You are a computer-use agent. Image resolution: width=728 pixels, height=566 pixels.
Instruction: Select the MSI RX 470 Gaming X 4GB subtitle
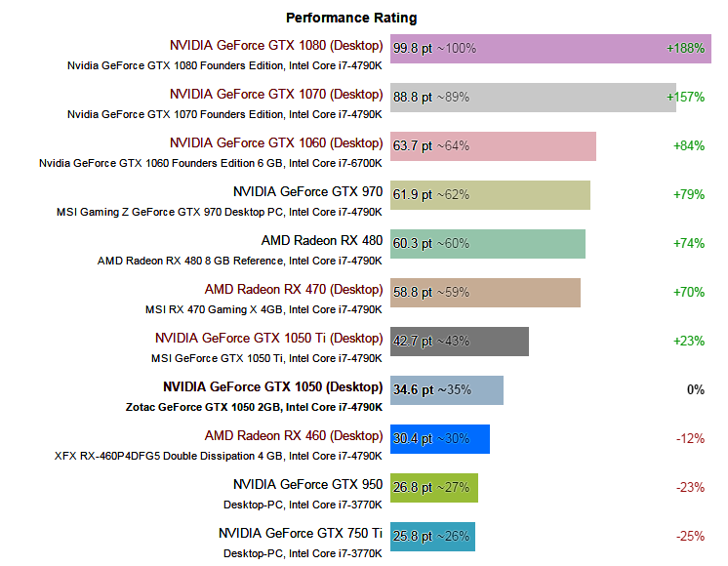263,309
